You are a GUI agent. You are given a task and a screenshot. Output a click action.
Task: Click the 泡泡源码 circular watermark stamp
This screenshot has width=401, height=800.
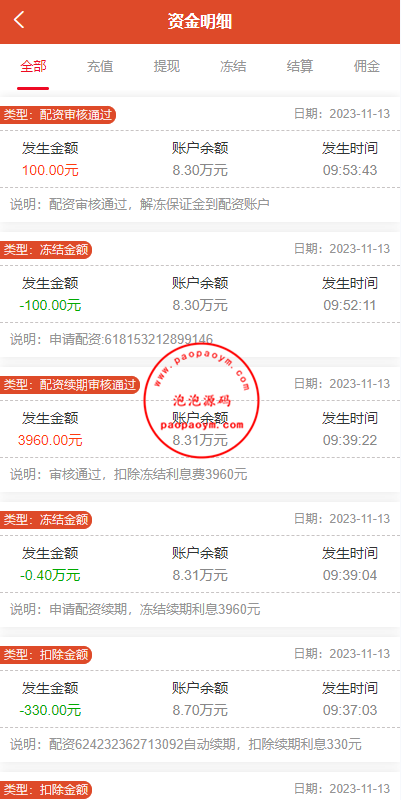click(202, 400)
